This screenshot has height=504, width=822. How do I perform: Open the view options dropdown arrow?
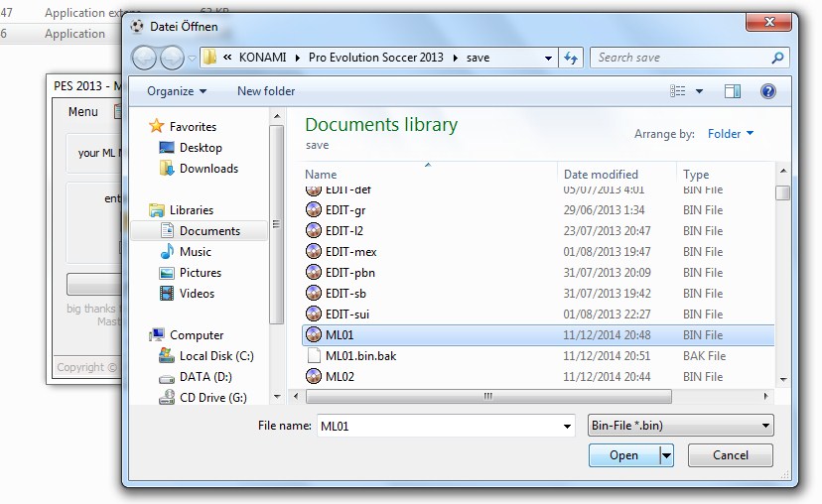pos(699,91)
